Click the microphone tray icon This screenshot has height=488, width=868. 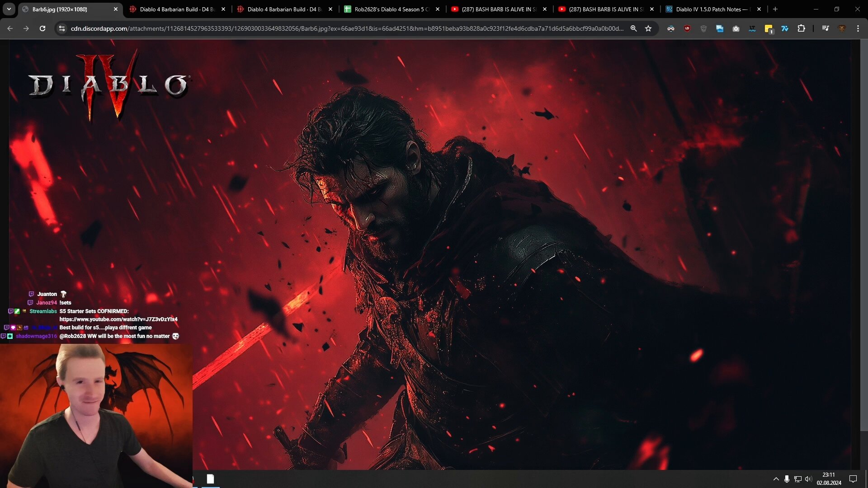[x=787, y=479]
